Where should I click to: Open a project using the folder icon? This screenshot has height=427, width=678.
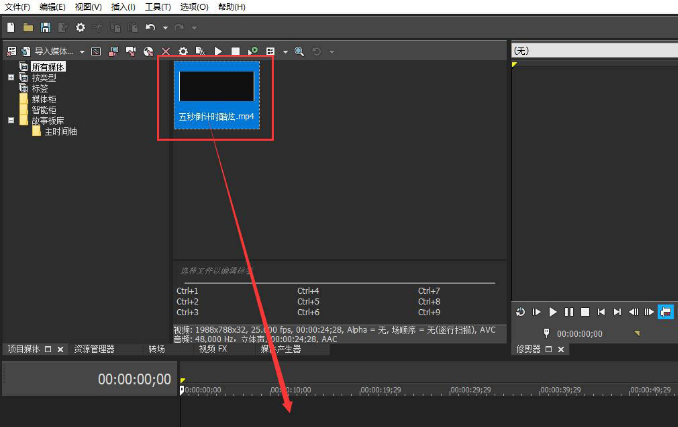click(28, 28)
